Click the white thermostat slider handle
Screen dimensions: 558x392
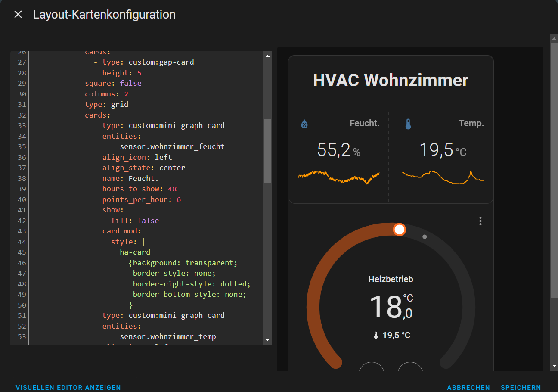(400, 230)
